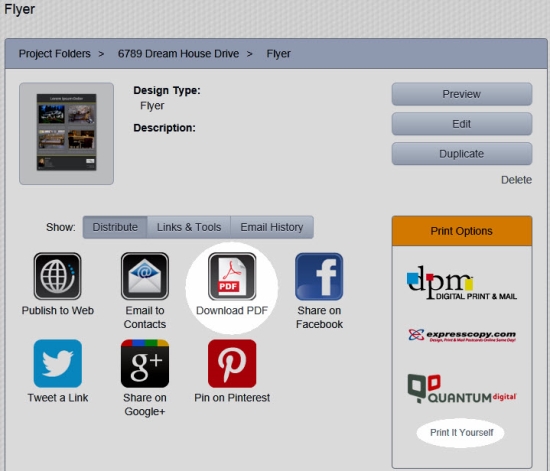Click the Pin on Pinterest label text
Viewport: 550px width, 471px height.
click(x=232, y=398)
